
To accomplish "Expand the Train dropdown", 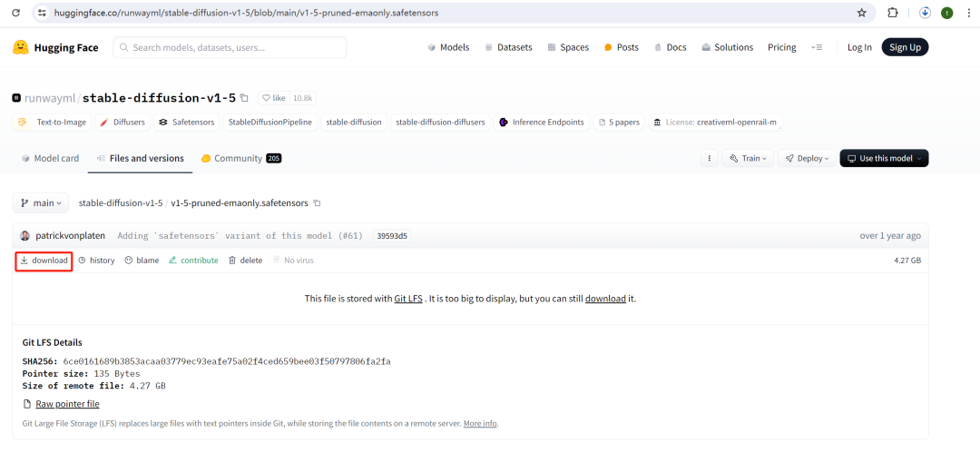I will [748, 158].
